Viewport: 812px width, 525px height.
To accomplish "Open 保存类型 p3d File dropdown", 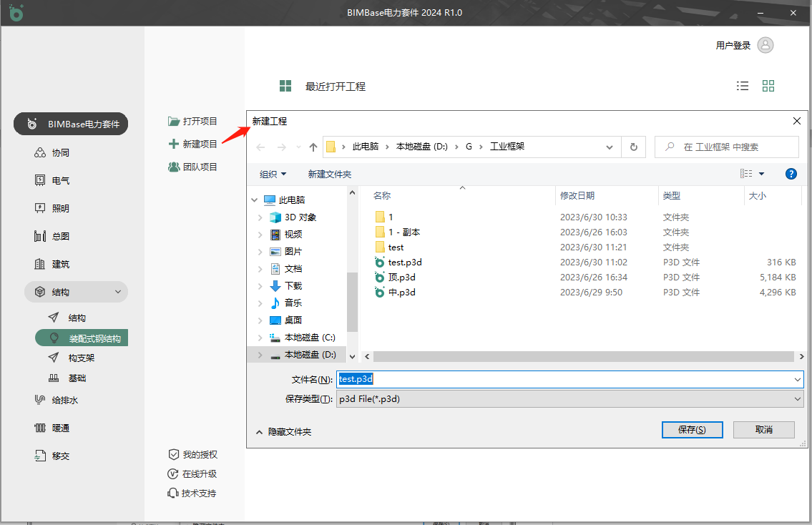I will pyautogui.click(x=569, y=398).
